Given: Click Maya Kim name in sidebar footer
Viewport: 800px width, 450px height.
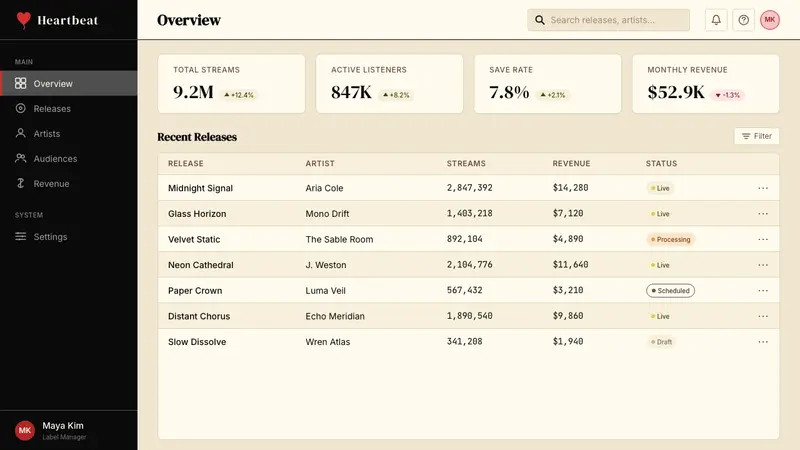Looking at the screenshot, I should [63, 425].
